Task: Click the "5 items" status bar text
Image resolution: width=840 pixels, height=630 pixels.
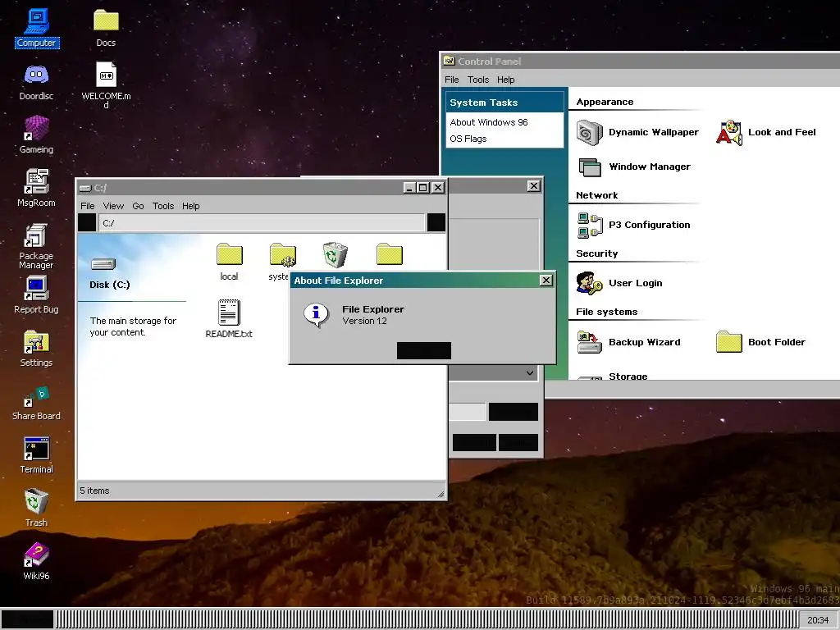Action: point(94,491)
